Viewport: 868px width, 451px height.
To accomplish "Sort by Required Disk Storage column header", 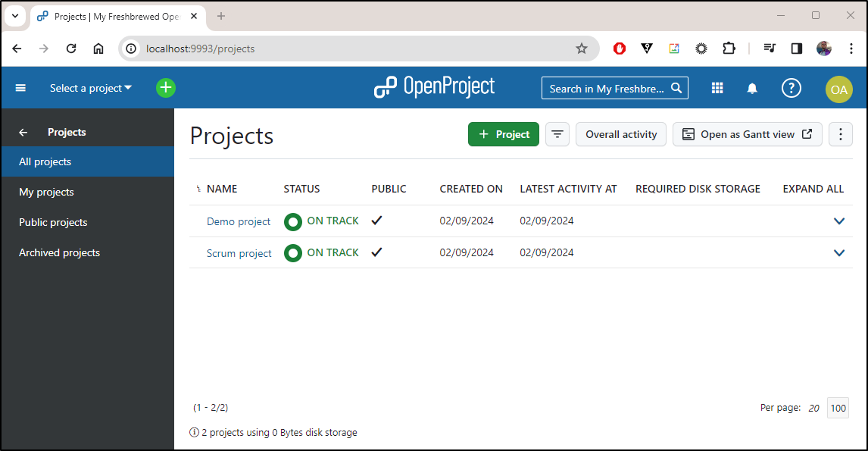I will click(698, 189).
